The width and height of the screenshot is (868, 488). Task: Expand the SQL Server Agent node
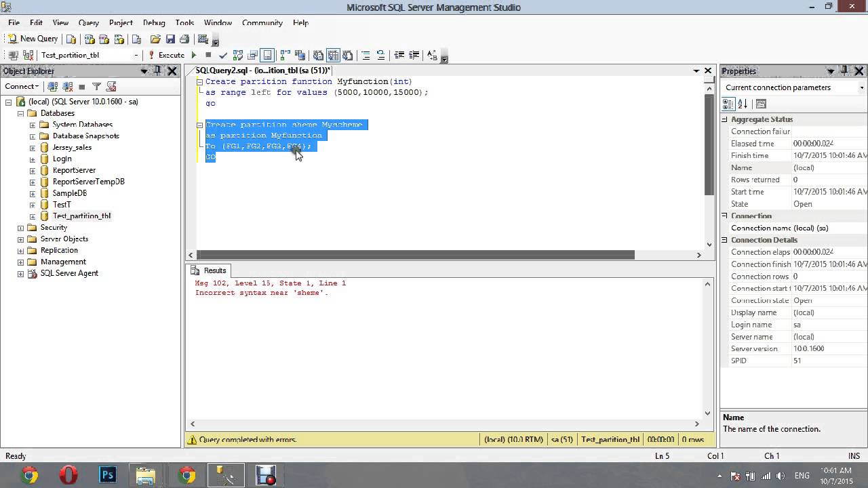click(x=20, y=273)
